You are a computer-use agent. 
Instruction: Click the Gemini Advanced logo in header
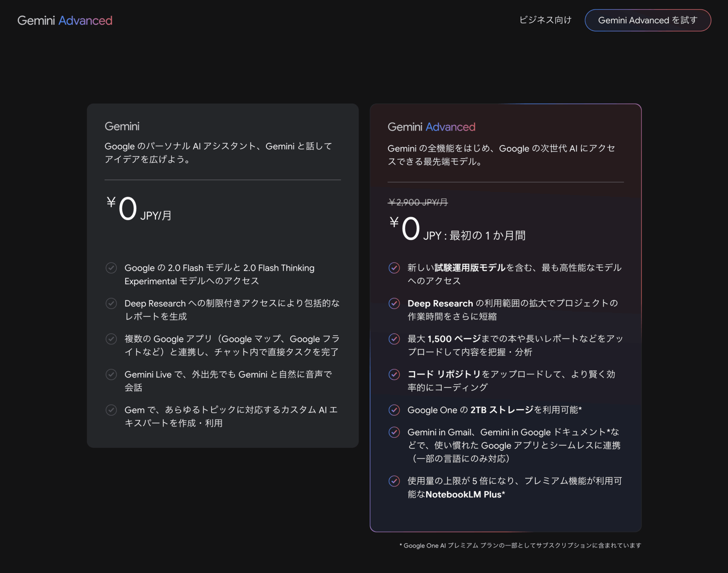pos(65,20)
